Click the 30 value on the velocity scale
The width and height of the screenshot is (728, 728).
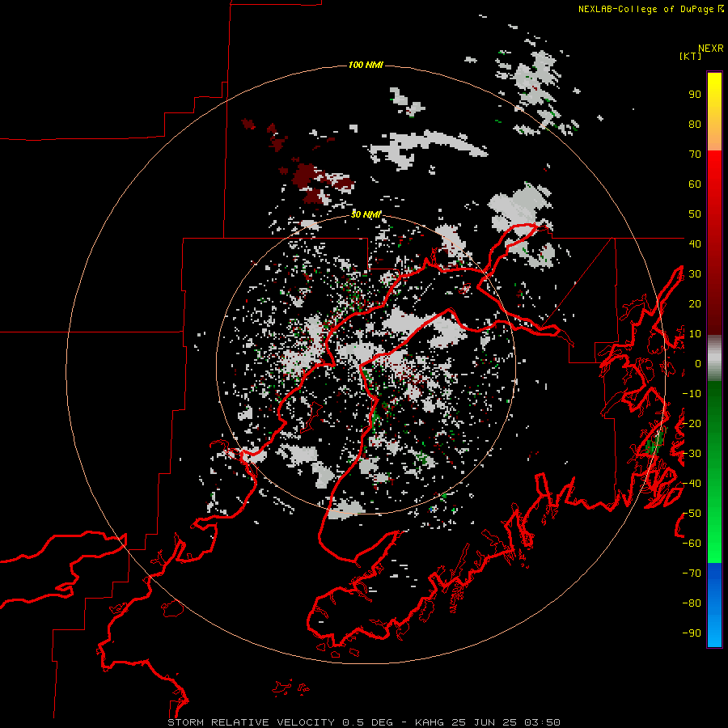coord(695,274)
